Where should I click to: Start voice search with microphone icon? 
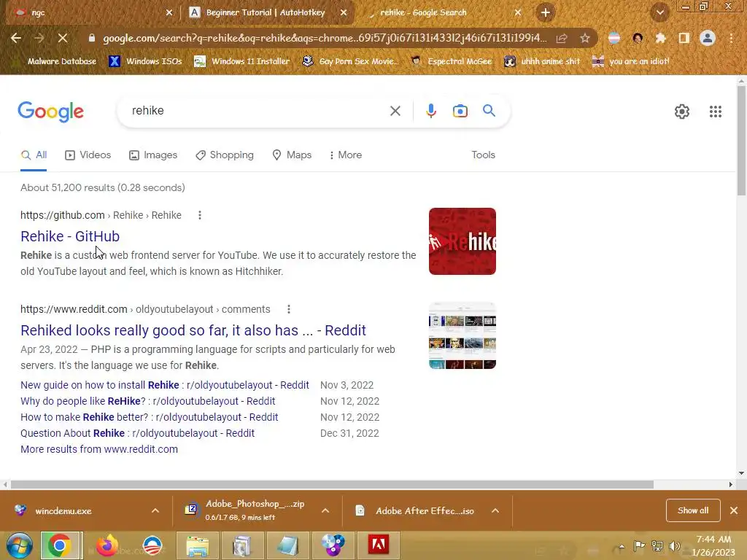point(430,111)
